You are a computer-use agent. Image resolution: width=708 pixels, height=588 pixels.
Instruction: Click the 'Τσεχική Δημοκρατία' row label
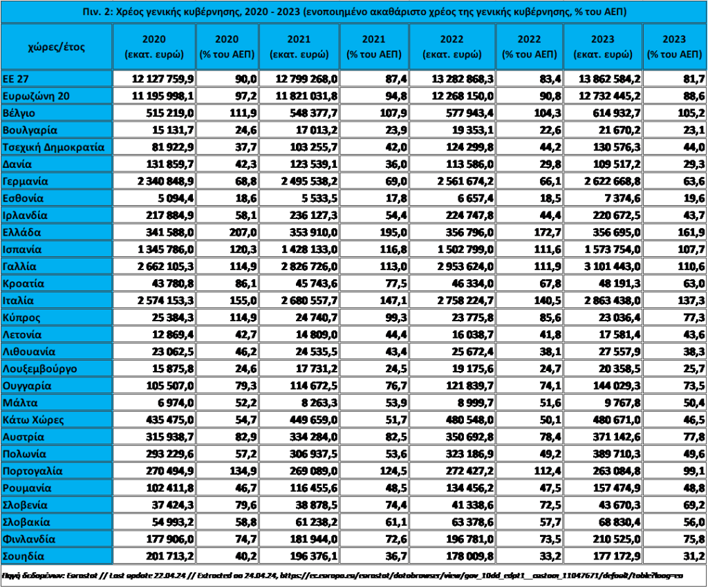(x=56, y=146)
